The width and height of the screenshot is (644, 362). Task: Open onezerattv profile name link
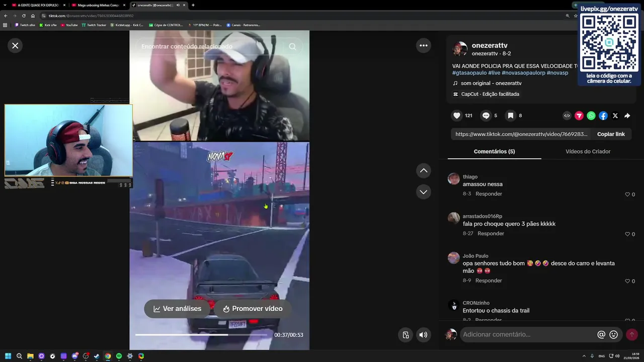point(490,45)
